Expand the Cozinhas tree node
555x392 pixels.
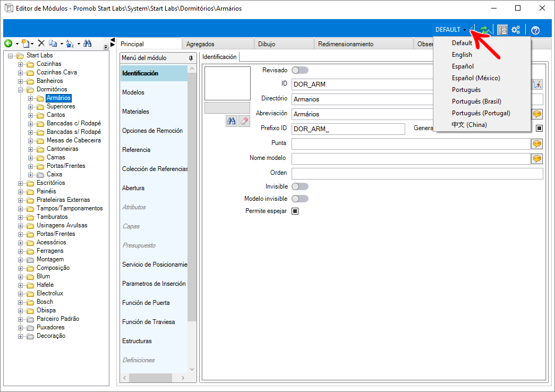pos(21,64)
